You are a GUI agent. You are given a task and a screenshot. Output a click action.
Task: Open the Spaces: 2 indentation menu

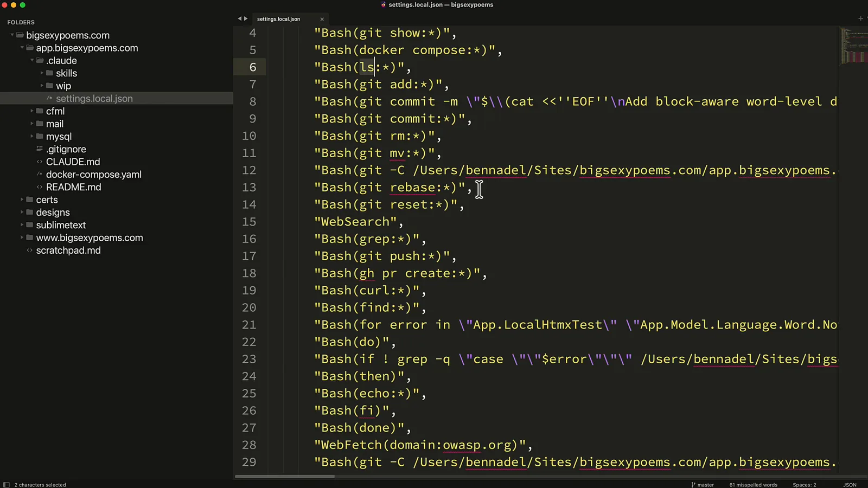[x=804, y=485]
